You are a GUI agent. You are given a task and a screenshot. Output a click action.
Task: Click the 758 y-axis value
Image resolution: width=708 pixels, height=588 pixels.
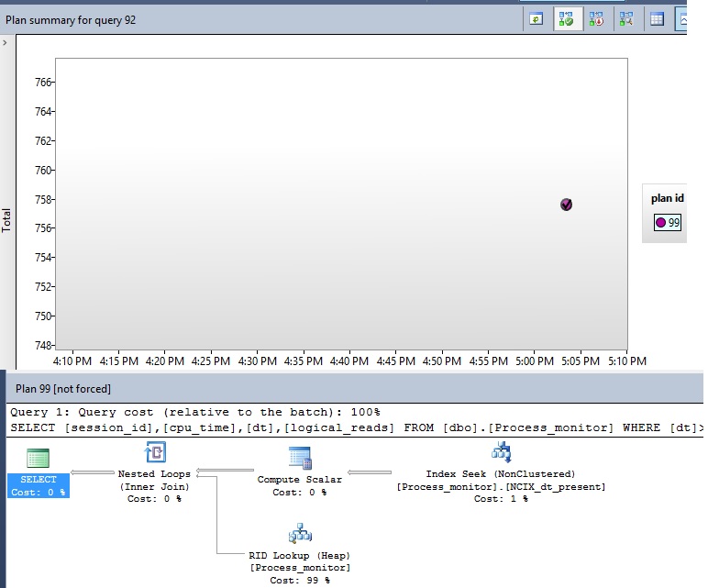[x=43, y=200]
